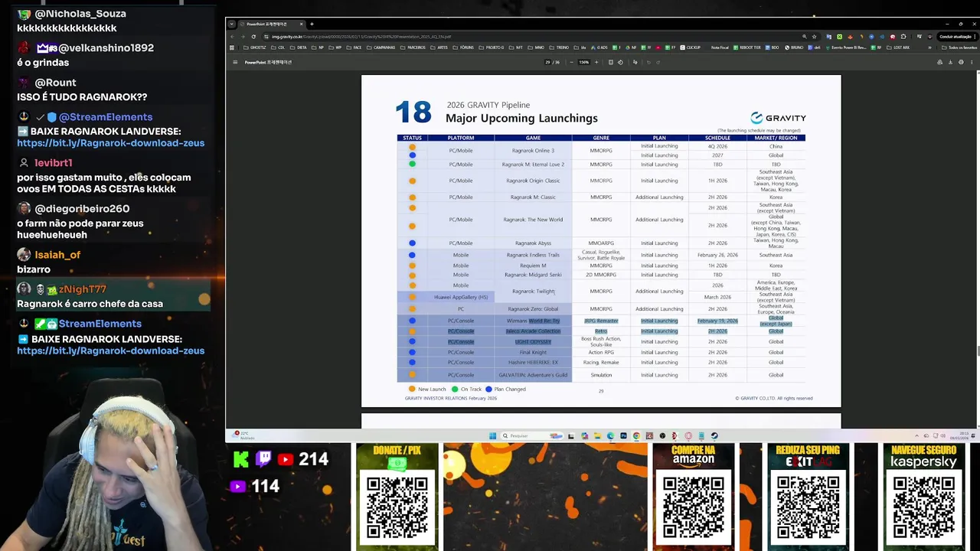Open the Todos os favoritos folder
This screenshot has width=980, height=551.
click(959, 47)
